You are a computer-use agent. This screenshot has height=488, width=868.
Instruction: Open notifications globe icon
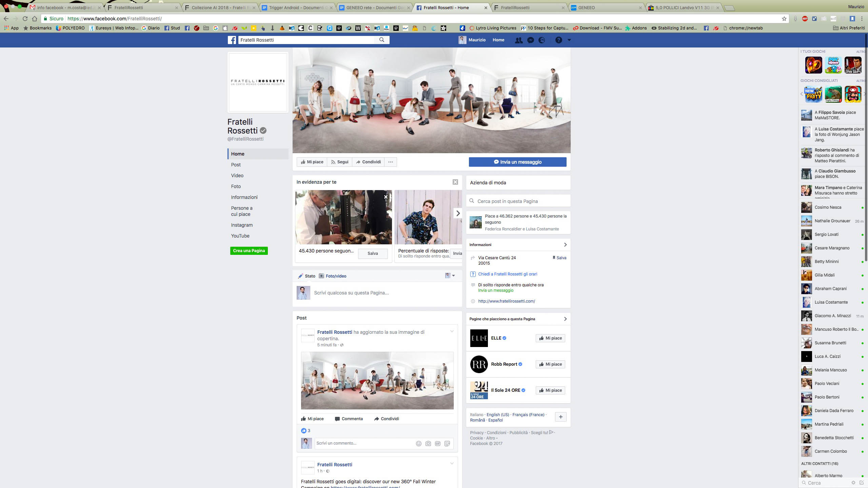click(542, 40)
